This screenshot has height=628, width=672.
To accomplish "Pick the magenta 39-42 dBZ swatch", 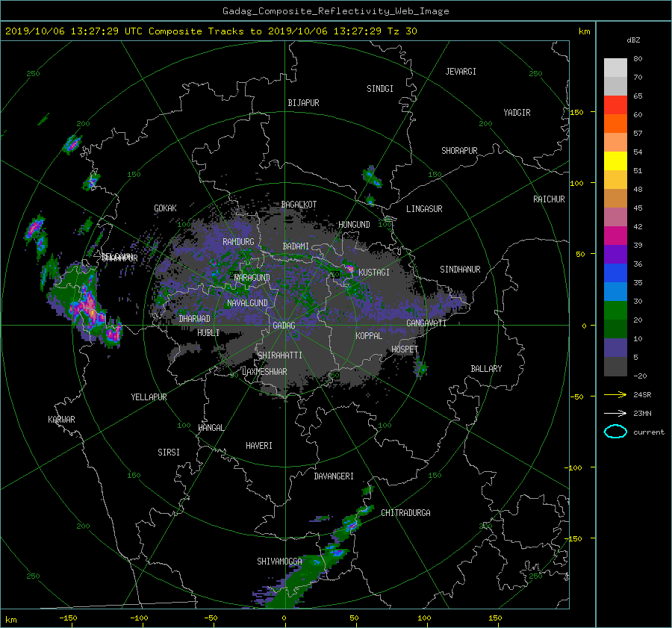I will pyautogui.click(x=615, y=235).
